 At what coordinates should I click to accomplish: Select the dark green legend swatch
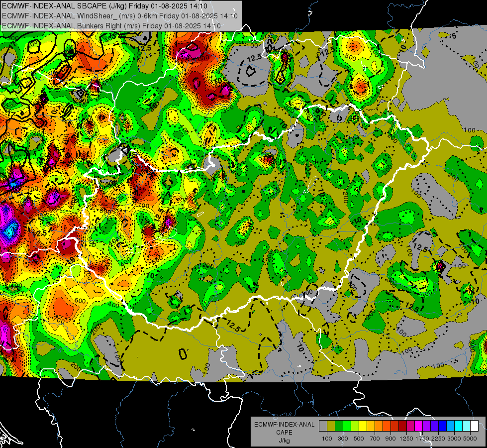click(339, 426)
